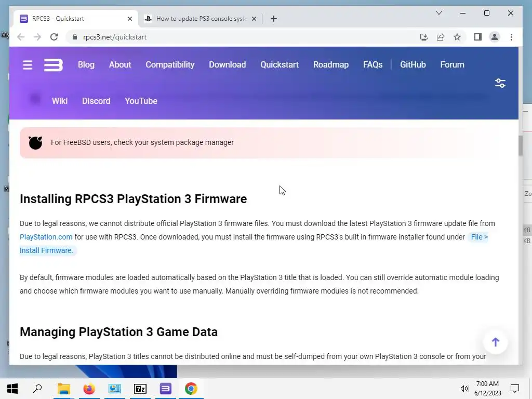
Task: Open File Explorer from taskbar
Action: pos(63,389)
